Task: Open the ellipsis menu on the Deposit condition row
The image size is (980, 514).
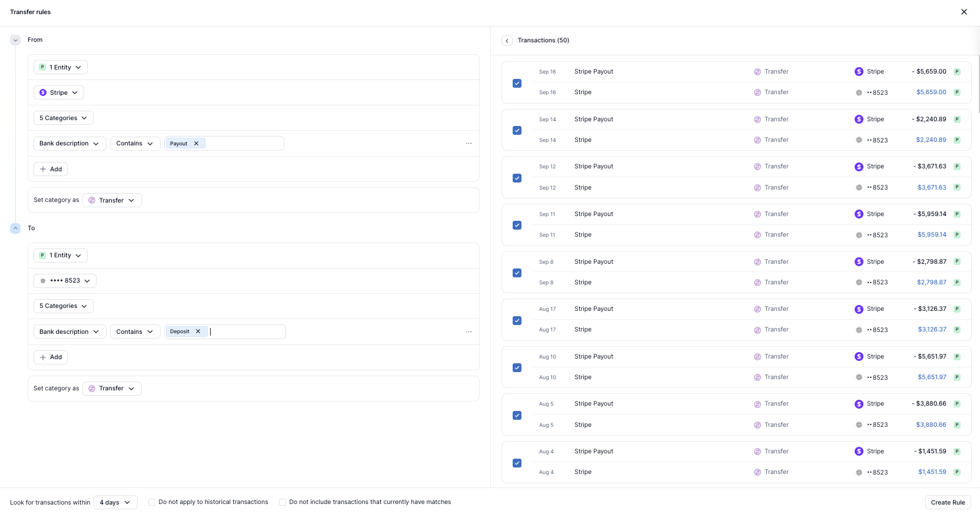Action: tap(469, 332)
